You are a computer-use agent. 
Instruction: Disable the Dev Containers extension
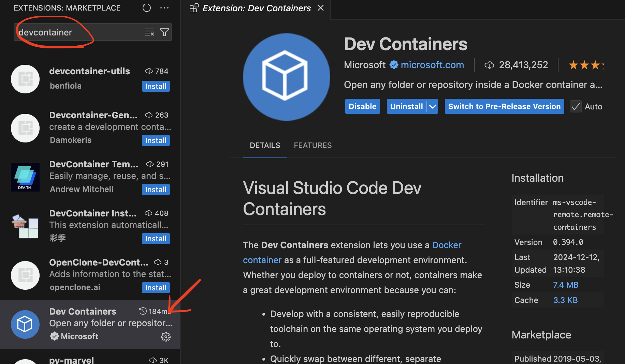[362, 106]
